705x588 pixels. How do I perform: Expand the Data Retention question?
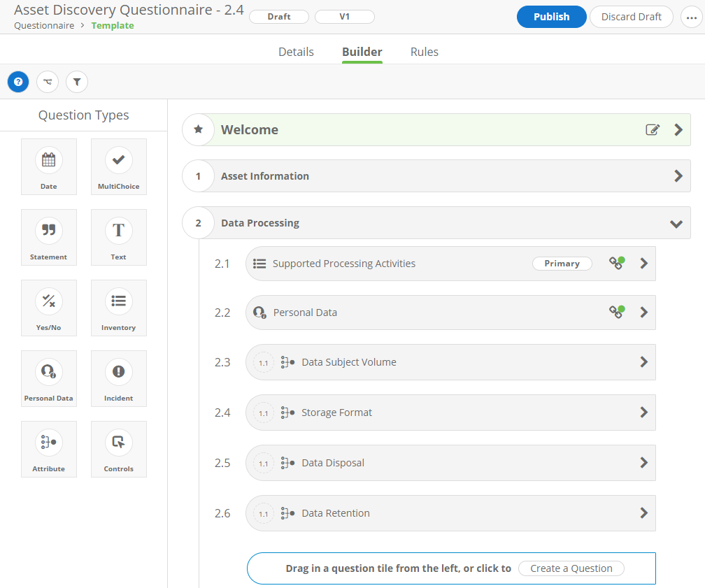point(643,512)
